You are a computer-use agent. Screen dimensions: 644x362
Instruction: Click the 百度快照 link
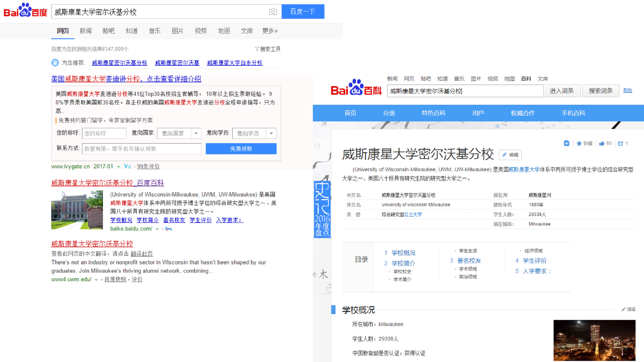pyautogui.click(x=115, y=280)
